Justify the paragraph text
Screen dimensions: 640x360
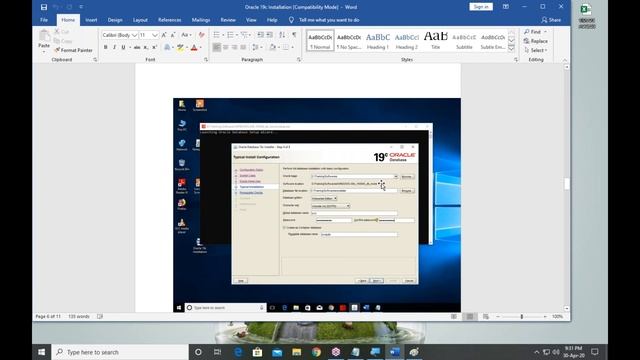click(244, 47)
